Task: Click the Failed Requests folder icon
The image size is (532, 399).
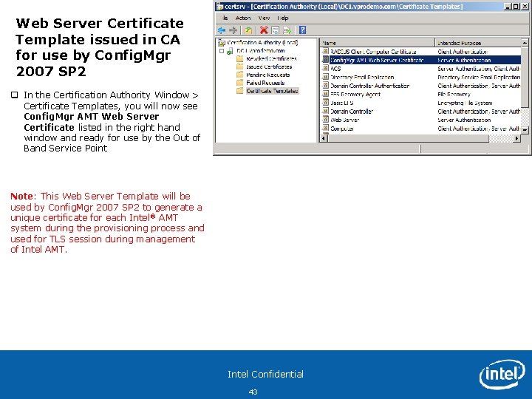Action: point(240,83)
